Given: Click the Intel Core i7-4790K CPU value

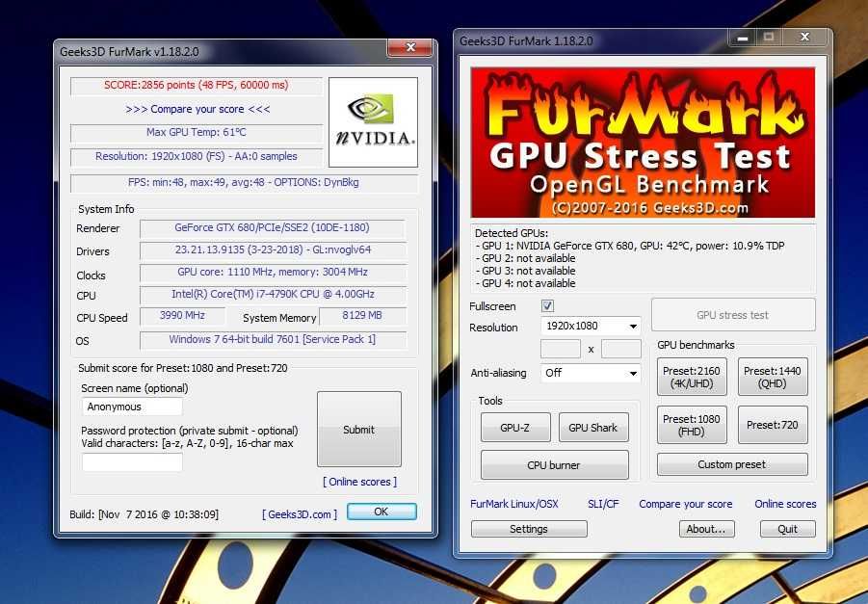Looking at the screenshot, I should (x=273, y=294).
